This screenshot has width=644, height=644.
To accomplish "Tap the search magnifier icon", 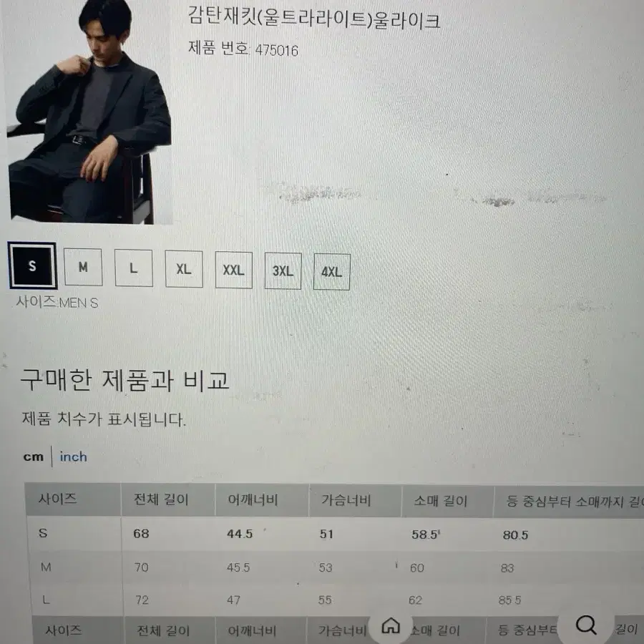I will [586, 625].
